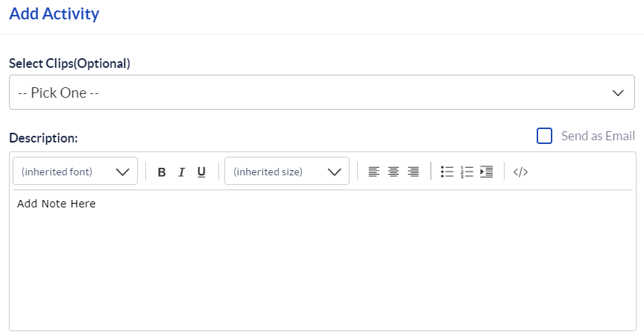
Task: Align description text to the right
Action: click(x=413, y=172)
